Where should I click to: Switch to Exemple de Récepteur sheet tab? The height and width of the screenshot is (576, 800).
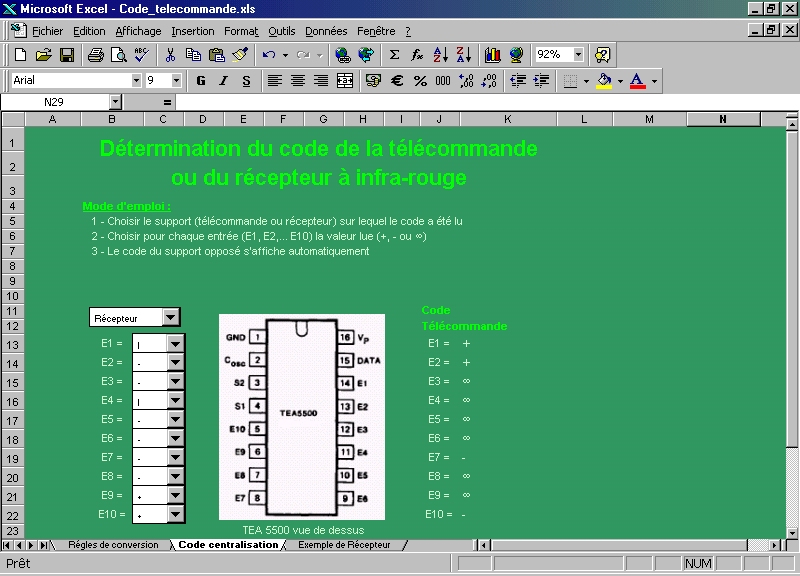pyautogui.click(x=347, y=545)
